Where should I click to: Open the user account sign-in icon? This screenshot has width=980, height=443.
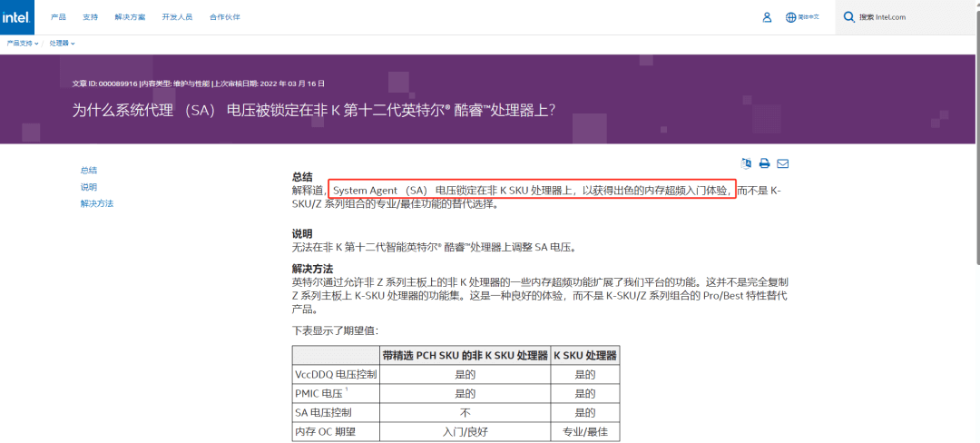tap(767, 16)
